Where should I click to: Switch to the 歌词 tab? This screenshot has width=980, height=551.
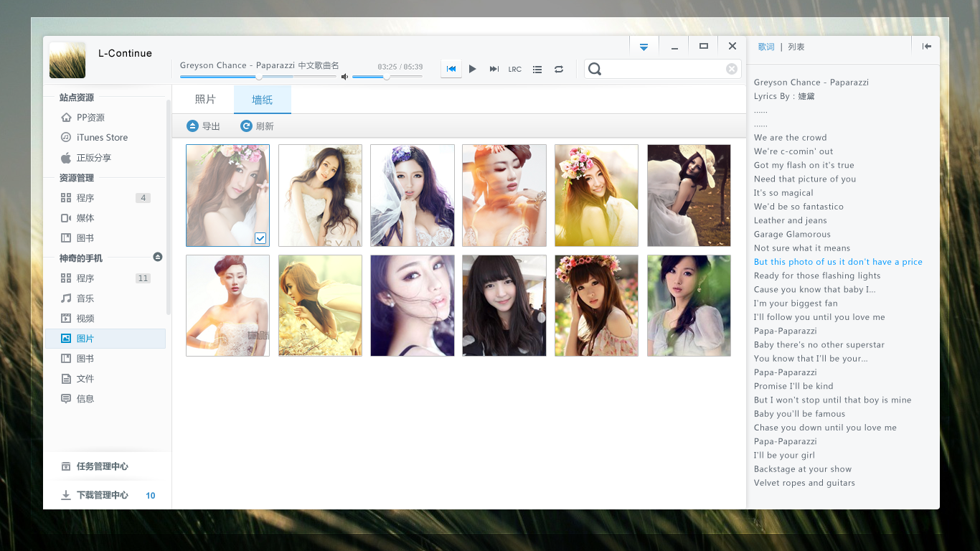[x=766, y=47]
